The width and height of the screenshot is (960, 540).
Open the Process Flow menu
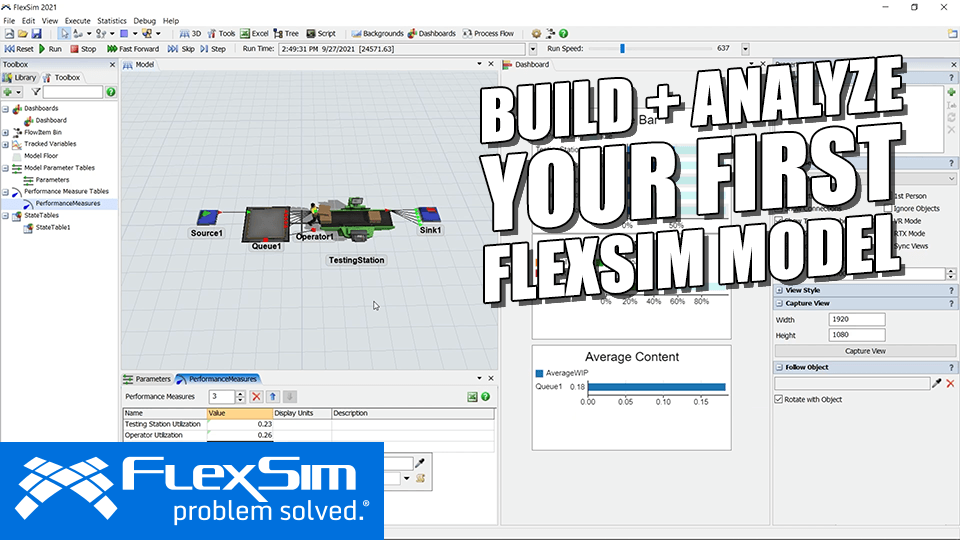tap(488, 34)
